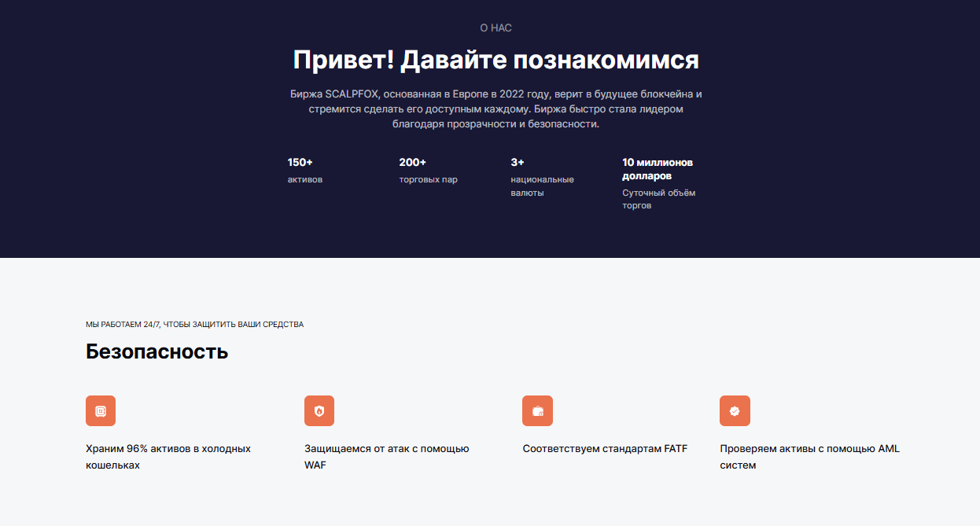980x526 pixels.
Task: Click the WAF shield icon
Action: coord(319,410)
